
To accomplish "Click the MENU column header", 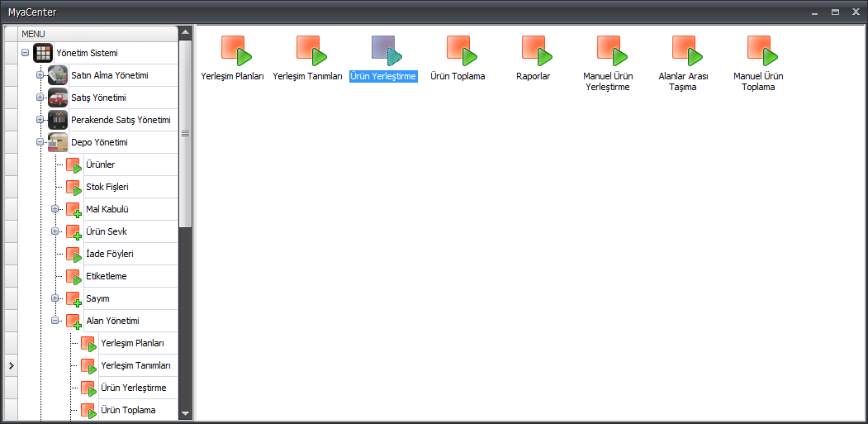I will (98, 34).
